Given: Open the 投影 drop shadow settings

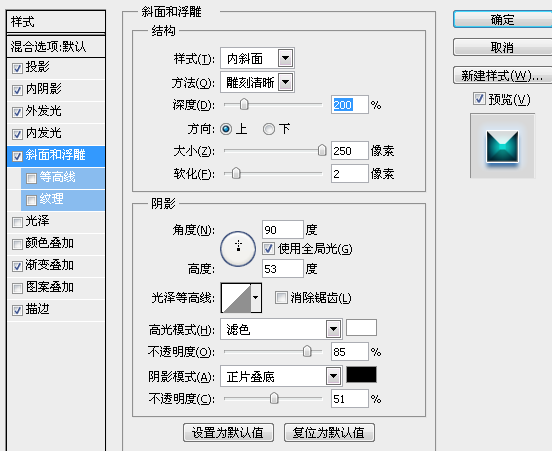Looking at the screenshot, I should click(38, 67).
